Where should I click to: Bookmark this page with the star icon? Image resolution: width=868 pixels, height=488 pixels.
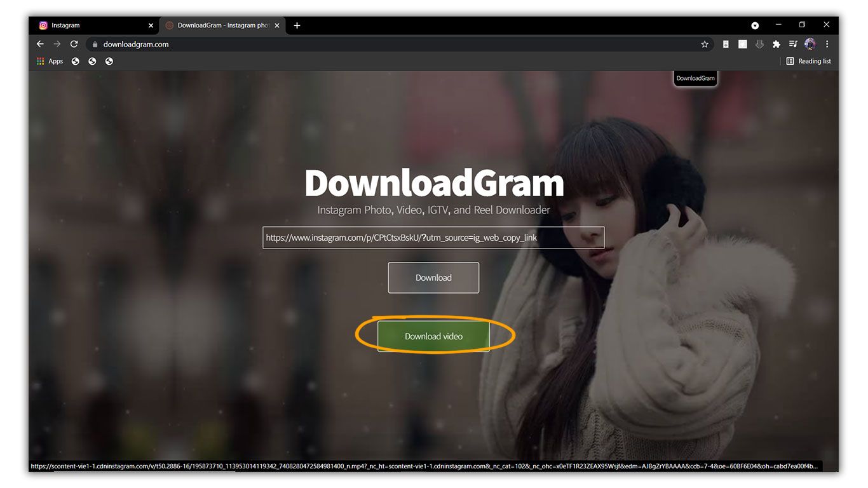(705, 44)
